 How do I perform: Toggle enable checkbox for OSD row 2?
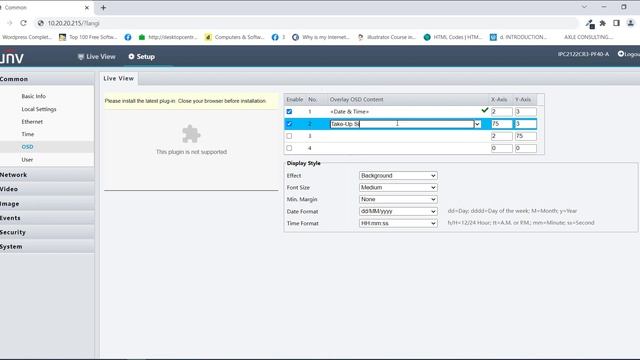[x=289, y=124]
